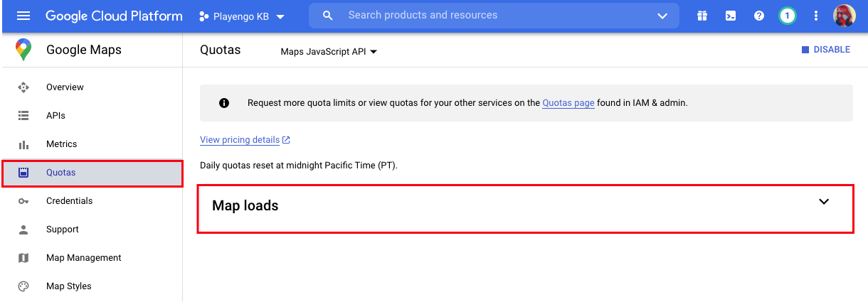The width and height of the screenshot is (868, 302).
Task: Expand the Map loads section chevron
Action: coord(824,201)
